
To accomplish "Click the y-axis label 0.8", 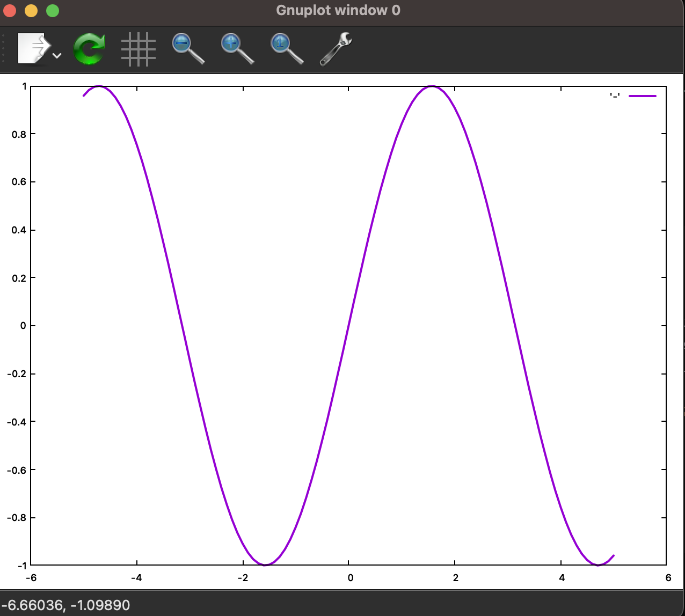I will coord(19,134).
